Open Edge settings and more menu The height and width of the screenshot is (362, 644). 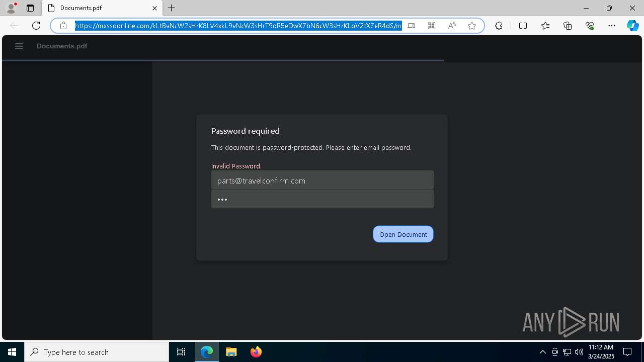tap(612, 26)
